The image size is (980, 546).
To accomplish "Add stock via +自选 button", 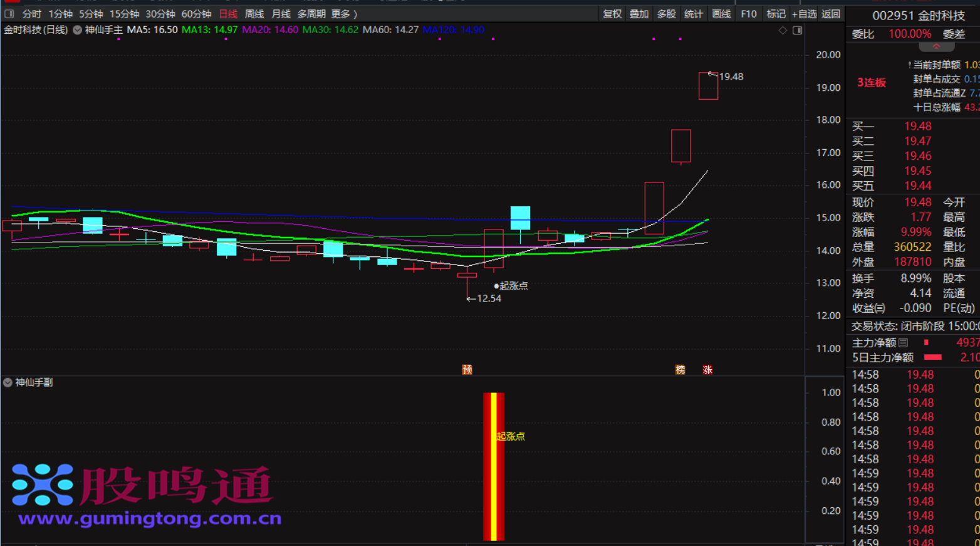I will 804,14.
